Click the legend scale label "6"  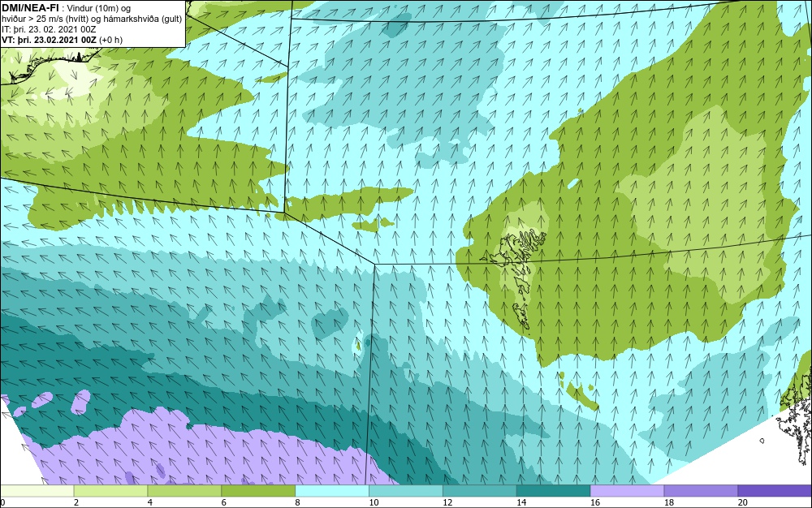coord(224,502)
